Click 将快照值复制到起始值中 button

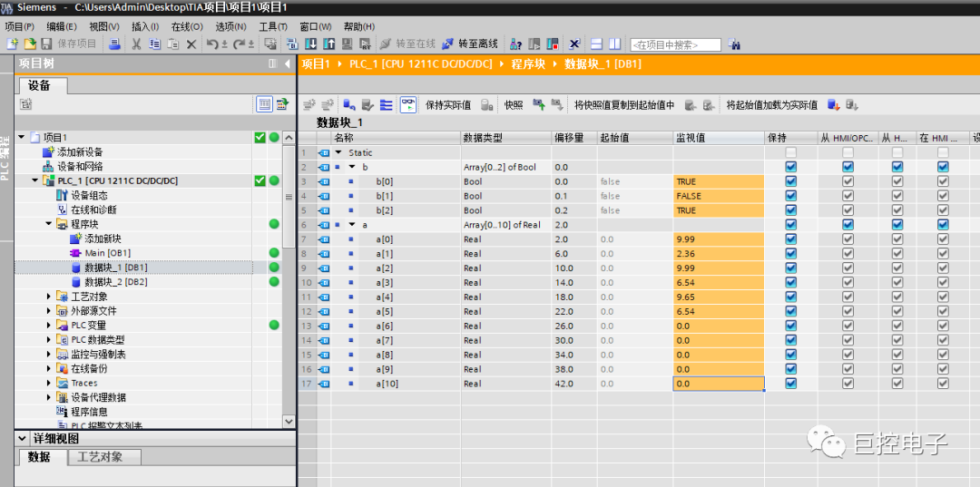[624, 105]
